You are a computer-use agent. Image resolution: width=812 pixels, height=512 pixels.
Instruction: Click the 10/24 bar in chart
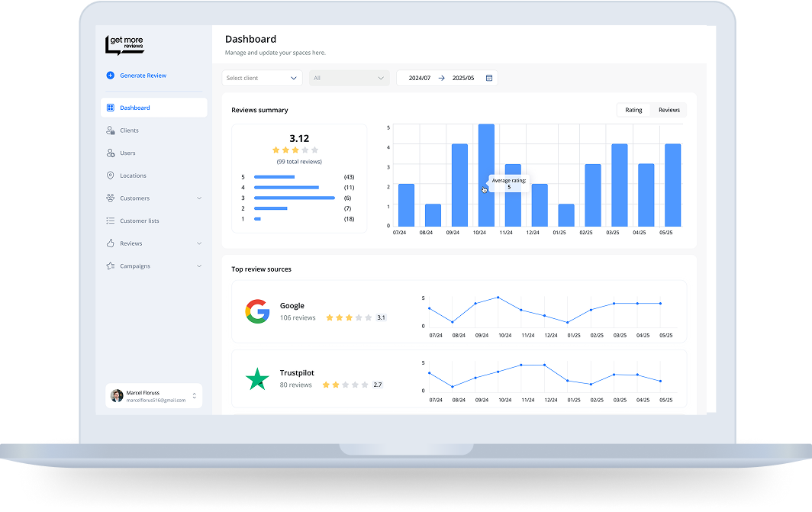coord(486,175)
